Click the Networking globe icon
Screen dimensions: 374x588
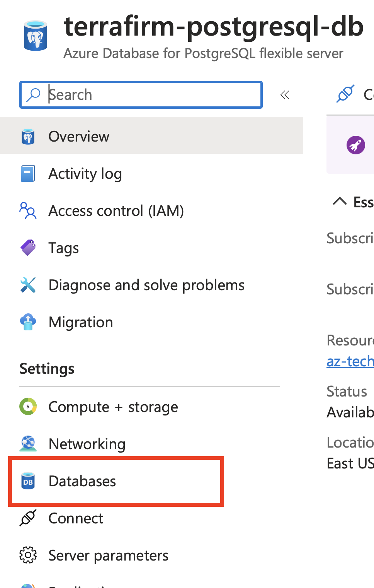tap(28, 444)
